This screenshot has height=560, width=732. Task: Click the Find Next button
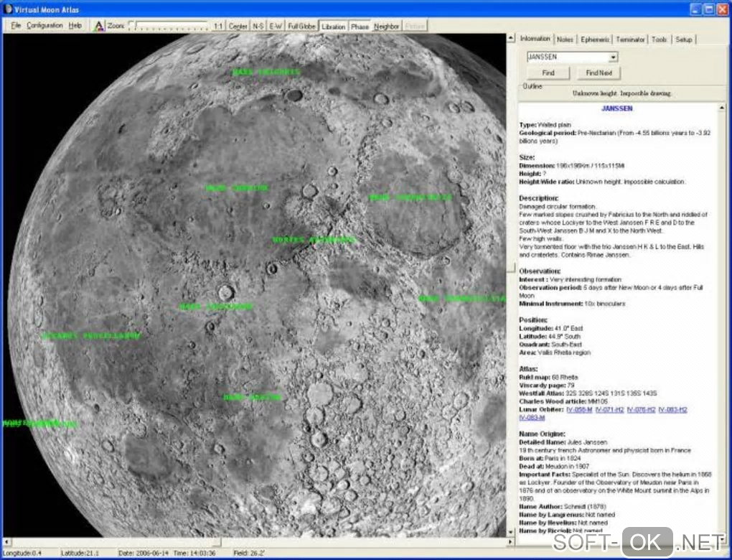point(599,73)
